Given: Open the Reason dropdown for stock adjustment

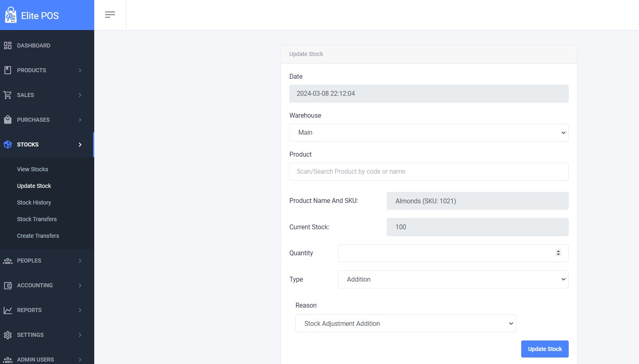Looking at the screenshot, I should [x=405, y=323].
